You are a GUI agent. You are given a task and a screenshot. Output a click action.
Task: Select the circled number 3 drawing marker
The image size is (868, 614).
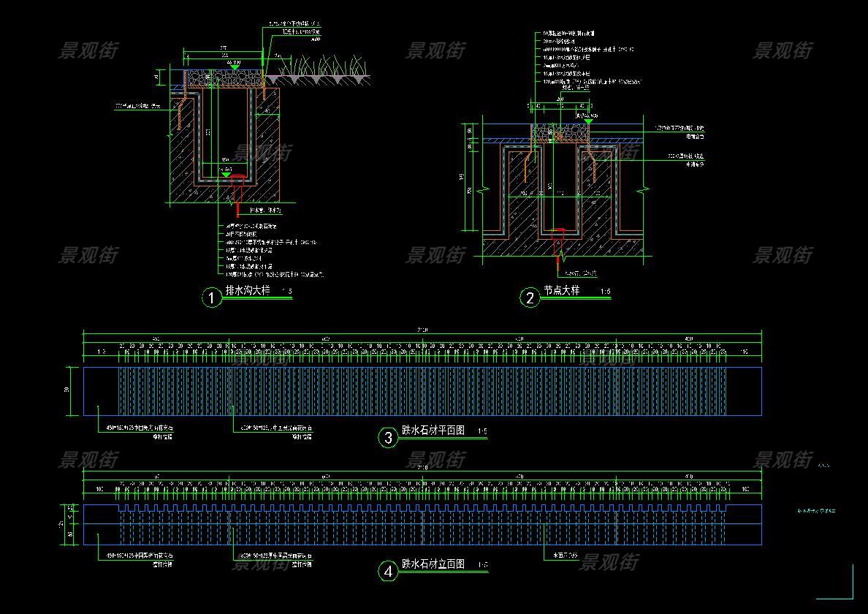[x=388, y=437]
